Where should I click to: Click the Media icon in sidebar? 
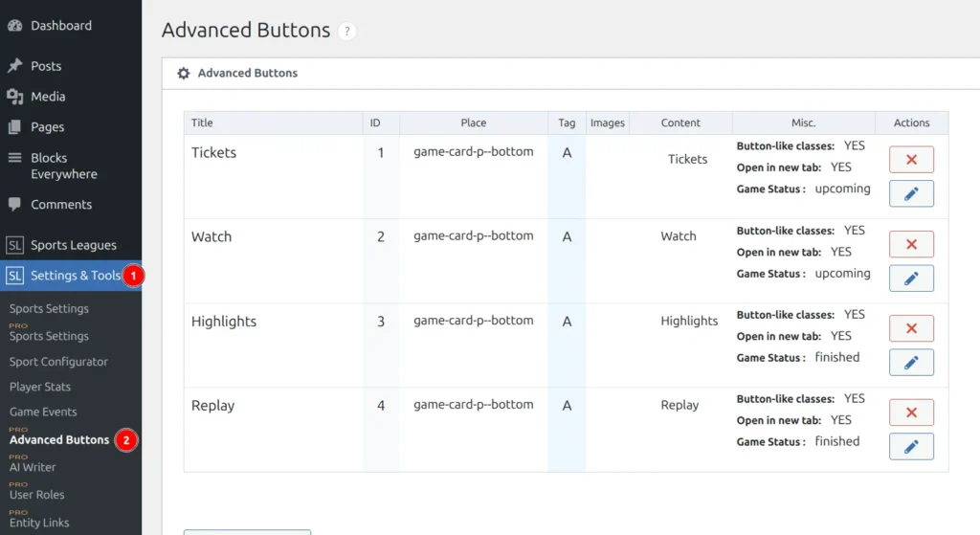15,97
